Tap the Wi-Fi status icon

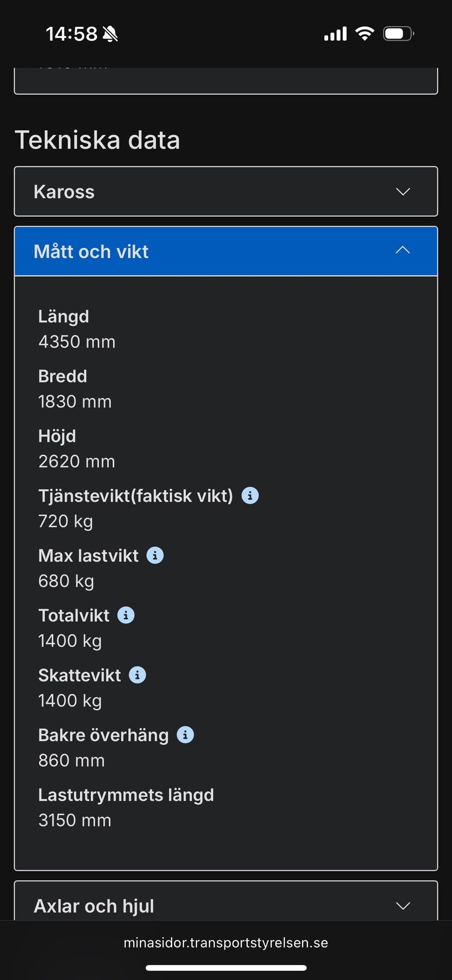point(364,33)
